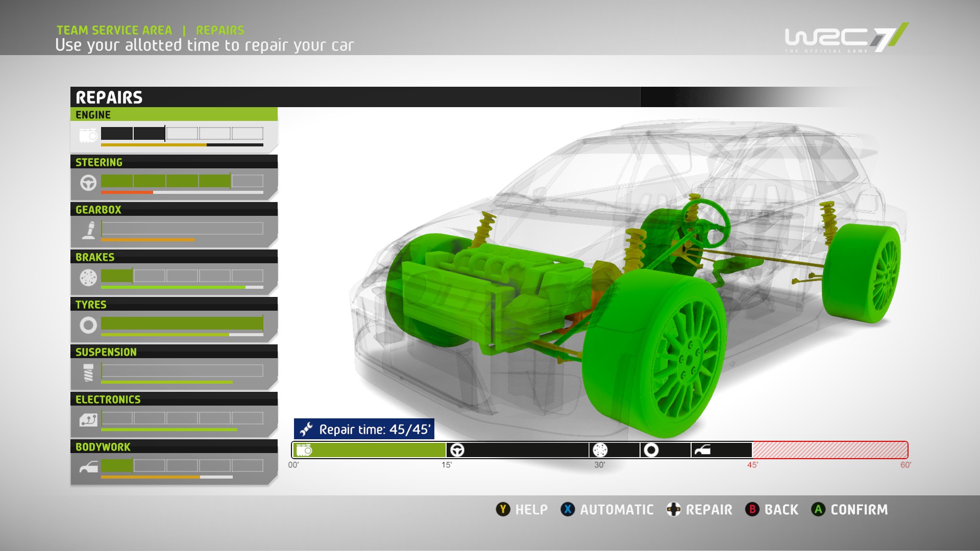Image resolution: width=980 pixels, height=551 pixels.
Task: Click the suspension spring icon
Action: point(88,373)
